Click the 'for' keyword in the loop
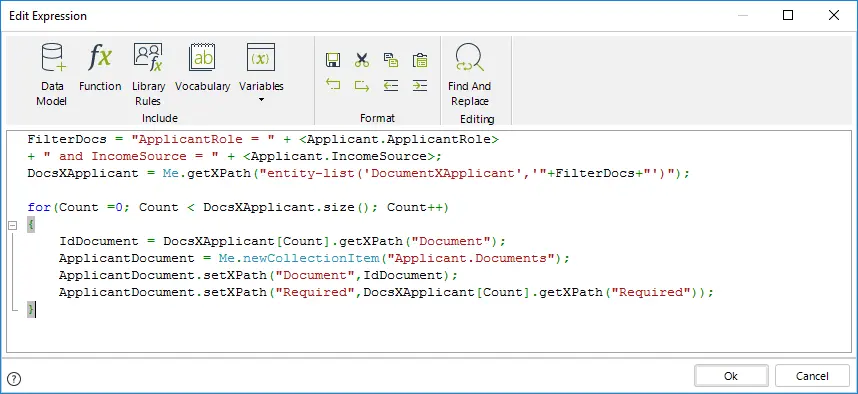Screen dimensions: 858x394 pos(39,207)
